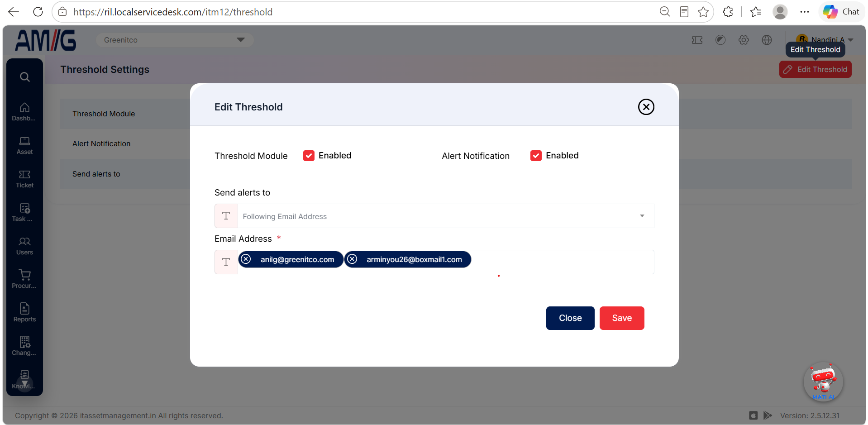Open the sidebar search icon
Image resolution: width=868 pixels, height=425 pixels.
pos(25,77)
